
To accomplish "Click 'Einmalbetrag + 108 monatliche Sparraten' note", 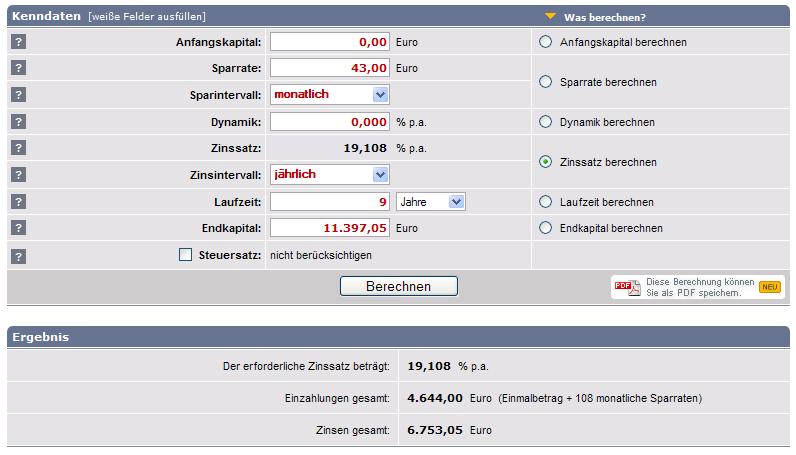I will point(601,399).
